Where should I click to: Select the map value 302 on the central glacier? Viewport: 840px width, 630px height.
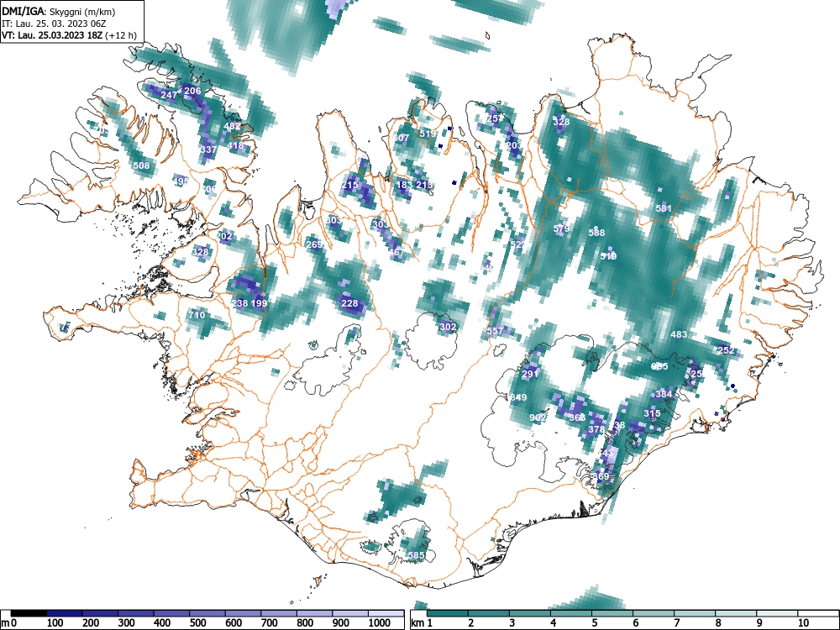(x=448, y=327)
